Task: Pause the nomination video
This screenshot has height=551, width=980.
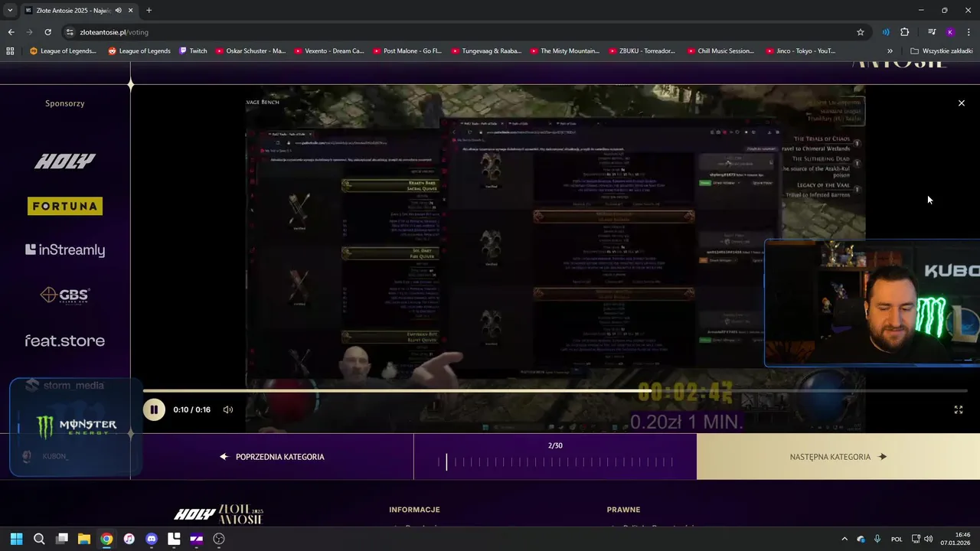Action: (154, 409)
